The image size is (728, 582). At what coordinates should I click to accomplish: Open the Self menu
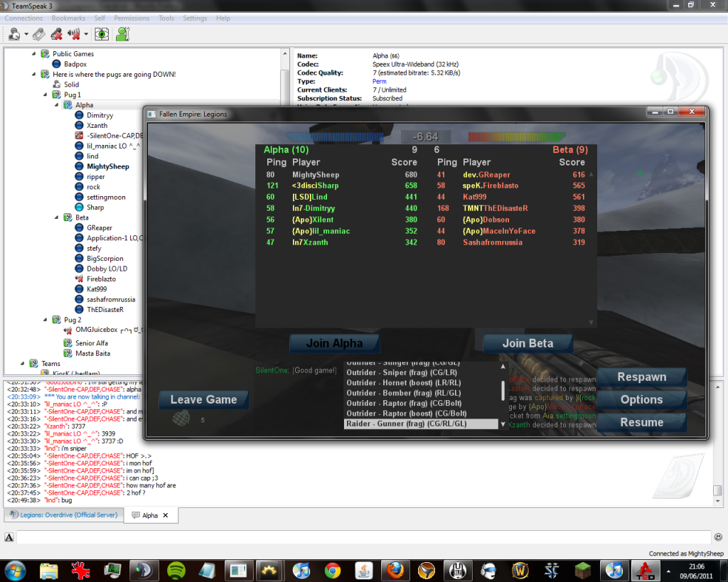(100, 18)
